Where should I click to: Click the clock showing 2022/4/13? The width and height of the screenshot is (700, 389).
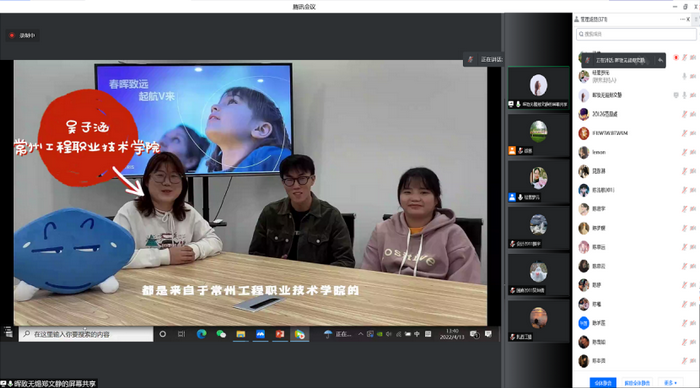(452, 334)
